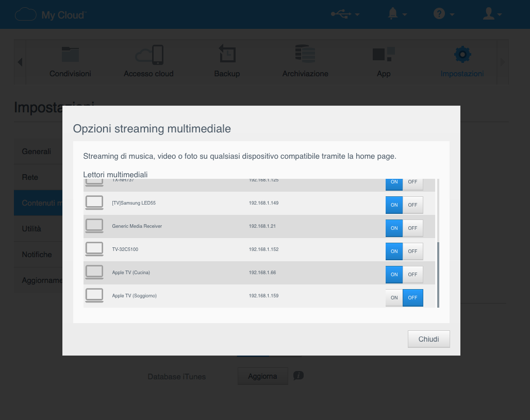The height and width of the screenshot is (420, 530).
Task: Click the Generic Media Receiver device icon
Action: [x=94, y=226]
